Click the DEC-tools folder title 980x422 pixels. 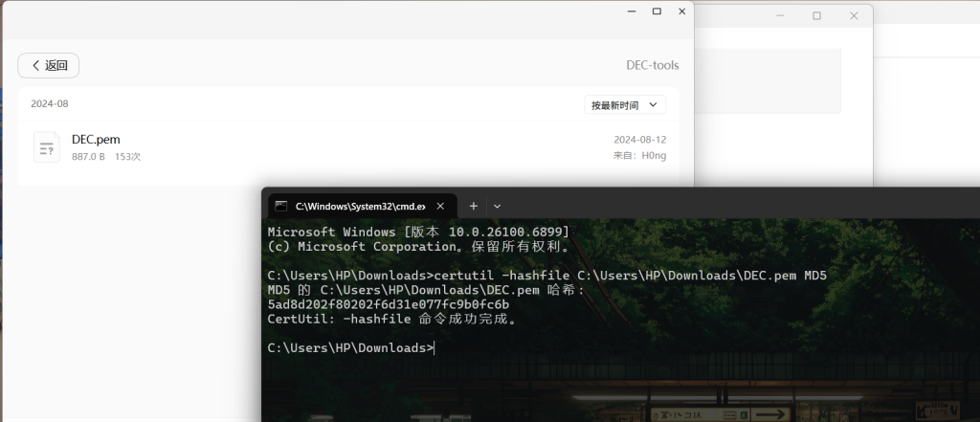pyautogui.click(x=651, y=65)
